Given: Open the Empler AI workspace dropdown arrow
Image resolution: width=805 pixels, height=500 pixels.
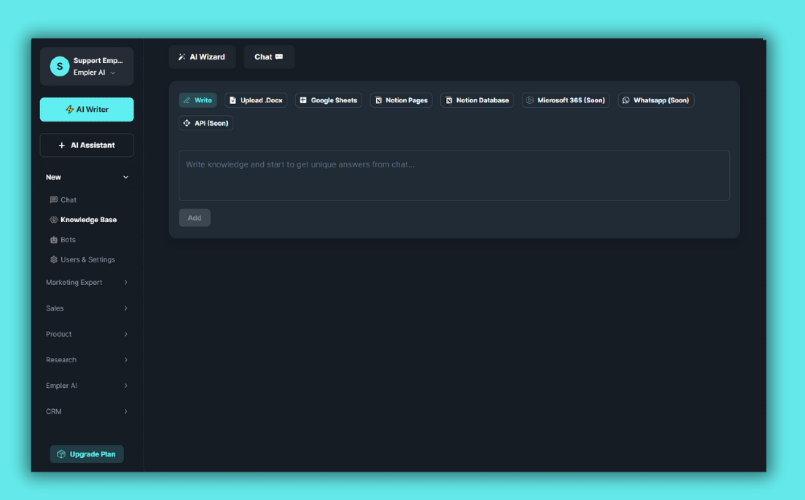Looking at the screenshot, I should pyautogui.click(x=113, y=73).
